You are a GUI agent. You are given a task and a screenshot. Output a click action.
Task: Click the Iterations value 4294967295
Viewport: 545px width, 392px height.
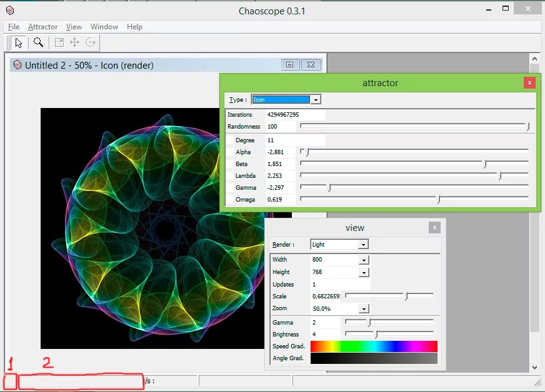296,115
